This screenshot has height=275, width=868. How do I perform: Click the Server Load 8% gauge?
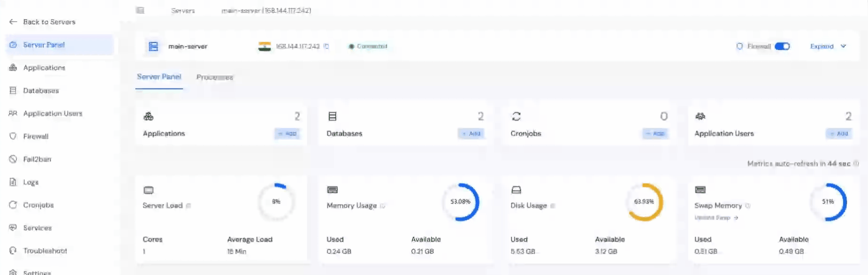click(x=276, y=202)
